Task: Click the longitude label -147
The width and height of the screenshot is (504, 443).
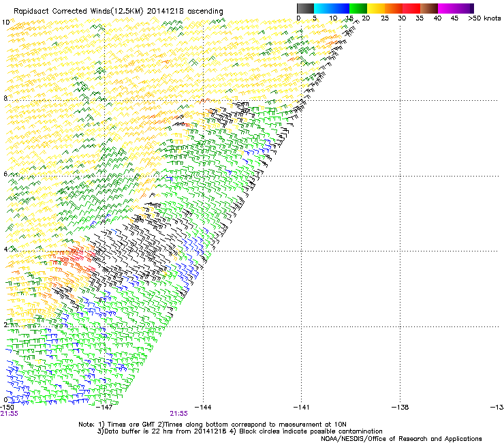Action: point(104,408)
